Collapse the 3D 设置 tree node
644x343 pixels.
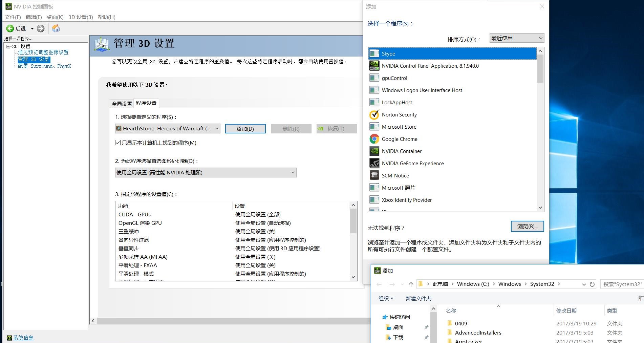(x=8, y=46)
